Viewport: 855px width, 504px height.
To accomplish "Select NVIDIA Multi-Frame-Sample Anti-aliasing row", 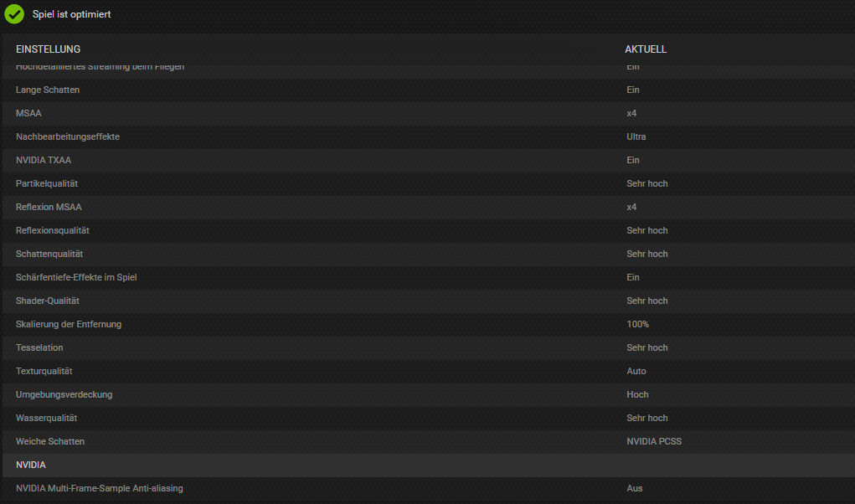I will (x=429, y=488).
